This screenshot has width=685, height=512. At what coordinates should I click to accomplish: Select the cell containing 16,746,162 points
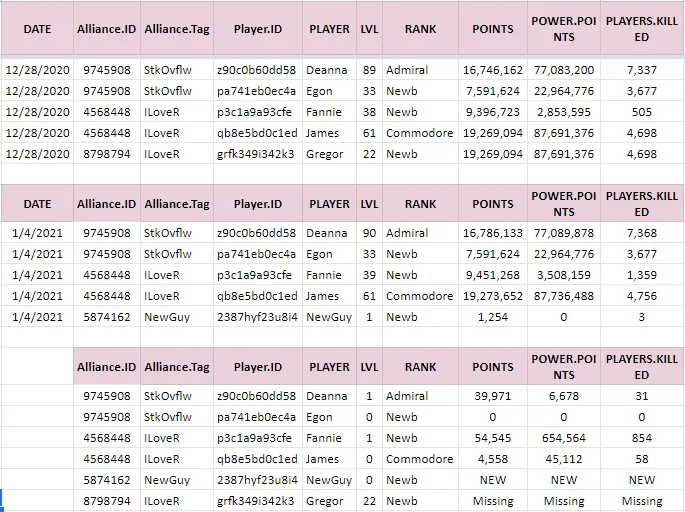(x=493, y=70)
